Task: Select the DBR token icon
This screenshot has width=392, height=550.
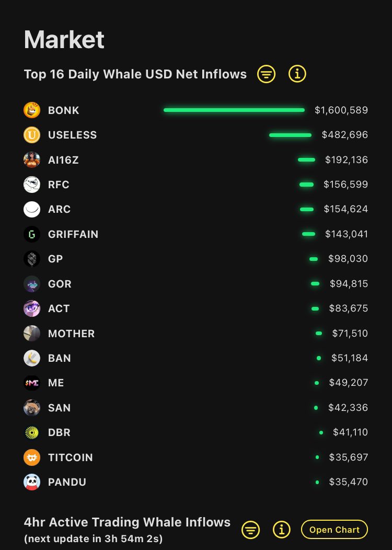Action: [x=32, y=432]
